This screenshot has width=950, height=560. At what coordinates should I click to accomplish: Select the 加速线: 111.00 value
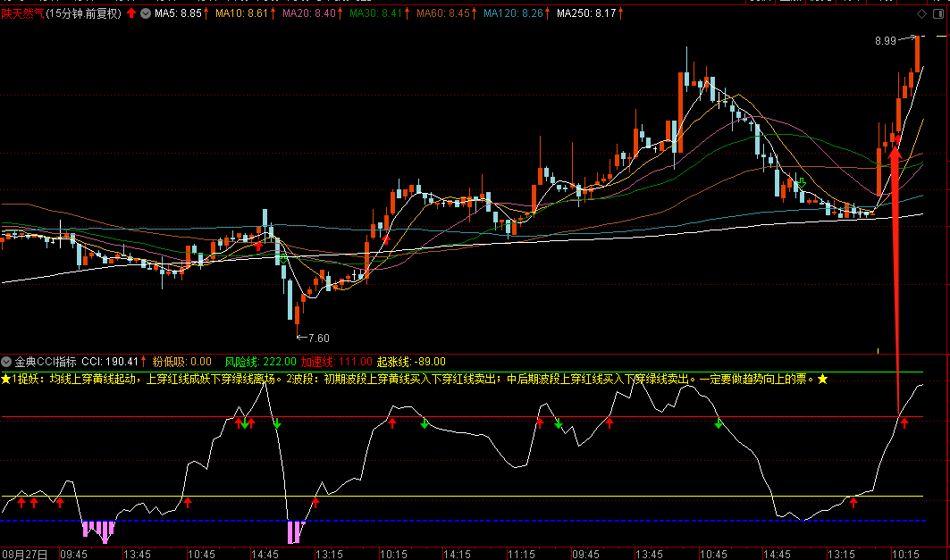[336, 362]
